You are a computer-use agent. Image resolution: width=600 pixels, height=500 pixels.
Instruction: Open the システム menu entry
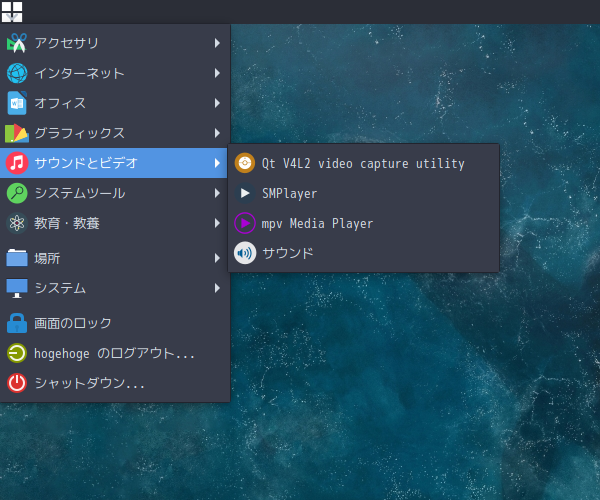[115, 288]
